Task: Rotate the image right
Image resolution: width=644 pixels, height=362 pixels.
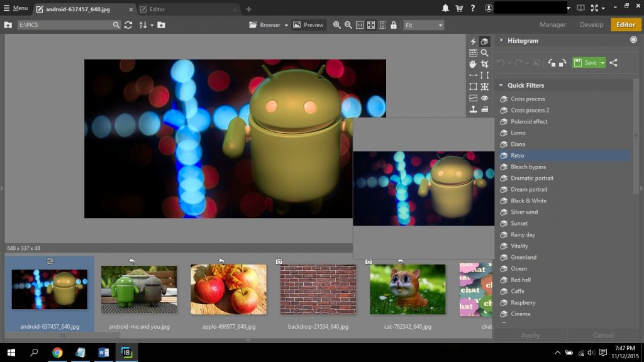Action: click(563, 63)
